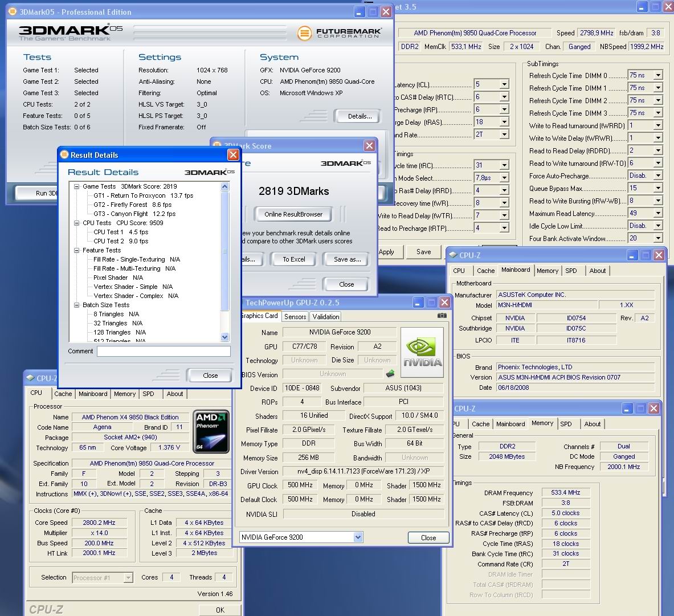This screenshot has width=674, height=616.
Task: Collapse the CPU Tests tree node
Action: (x=76, y=223)
